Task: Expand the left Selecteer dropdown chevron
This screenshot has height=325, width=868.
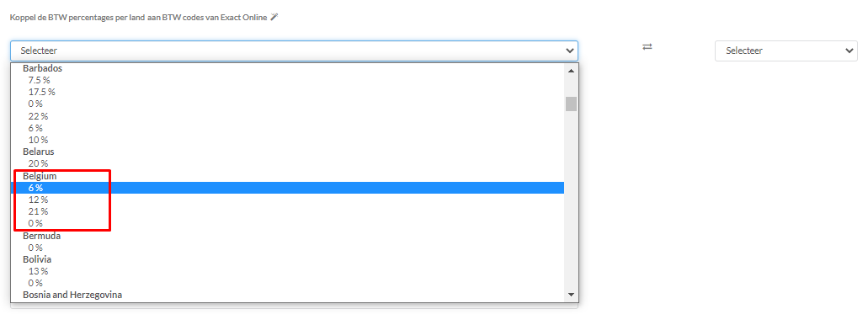Action: [x=570, y=51]
